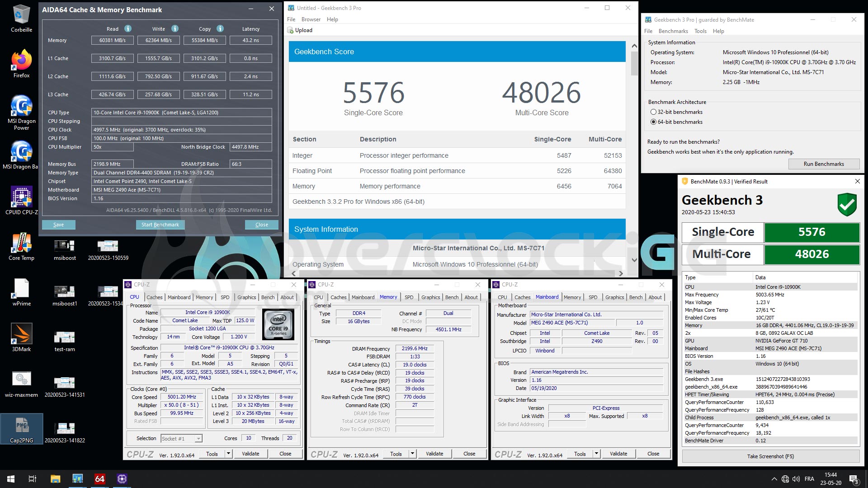Image resolution: width=868 pixels, height=488 pixels.
Task: Click Run Benchmarks button
Action: (824, 164)
